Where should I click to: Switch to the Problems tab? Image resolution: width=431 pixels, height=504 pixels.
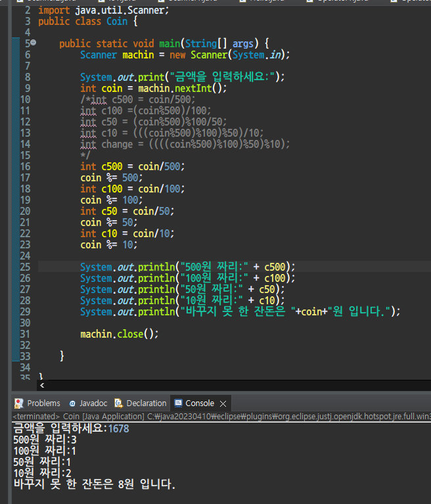click(x=37, y=403)
